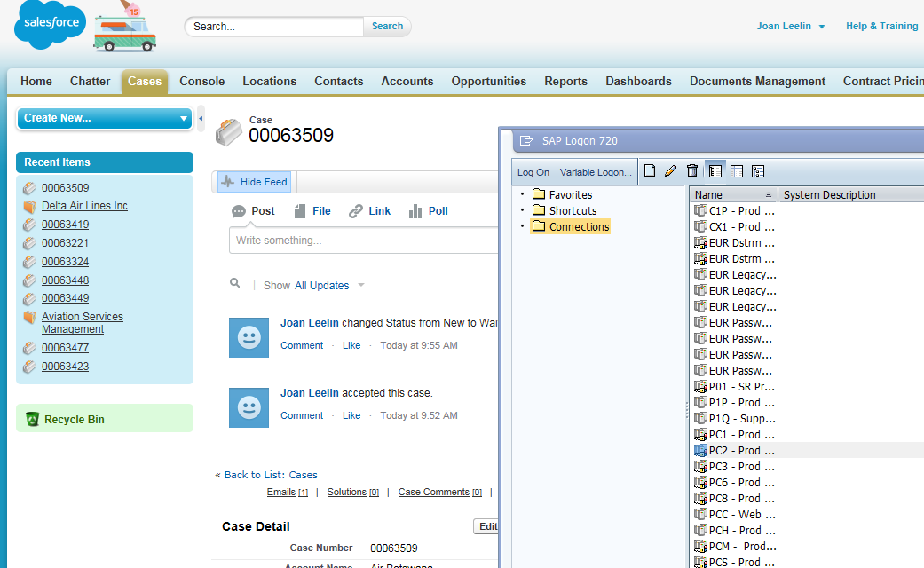Open the Home tab
The image size is (924, 568).
pyautogui.click(x=36, y=82)
